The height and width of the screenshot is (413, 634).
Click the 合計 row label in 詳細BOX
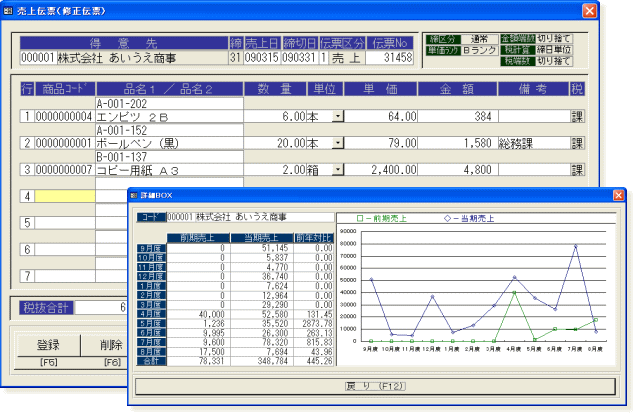(x=151, y=361)
